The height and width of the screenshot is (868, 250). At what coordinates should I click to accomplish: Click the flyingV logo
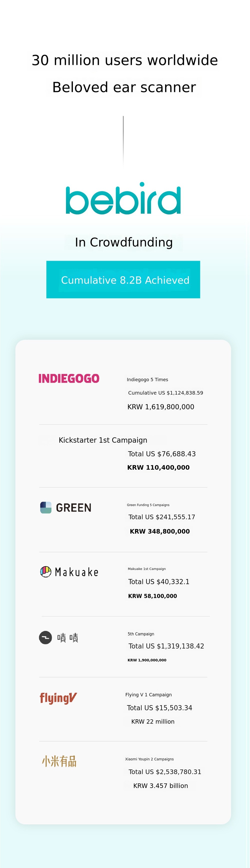point(58,698)
